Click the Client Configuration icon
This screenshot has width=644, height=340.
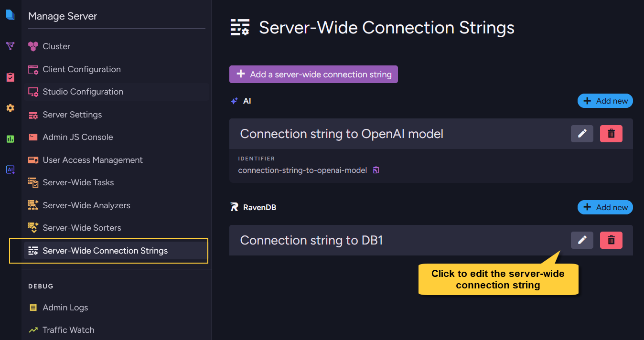33,69
